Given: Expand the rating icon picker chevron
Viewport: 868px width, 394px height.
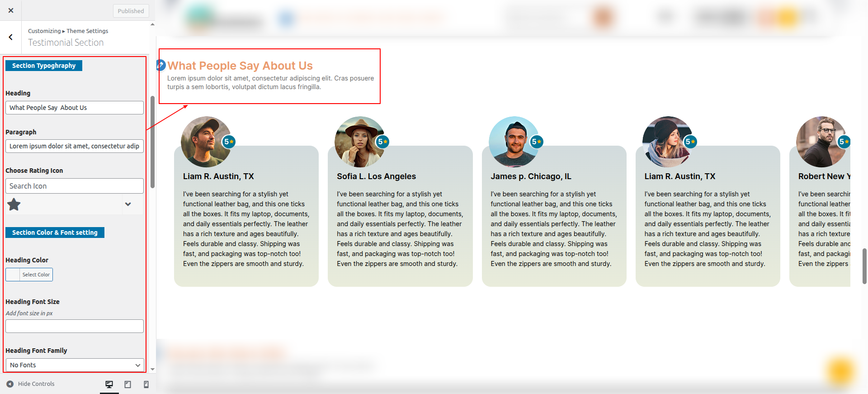Looking at the screenshot, I should pos(128,204).
